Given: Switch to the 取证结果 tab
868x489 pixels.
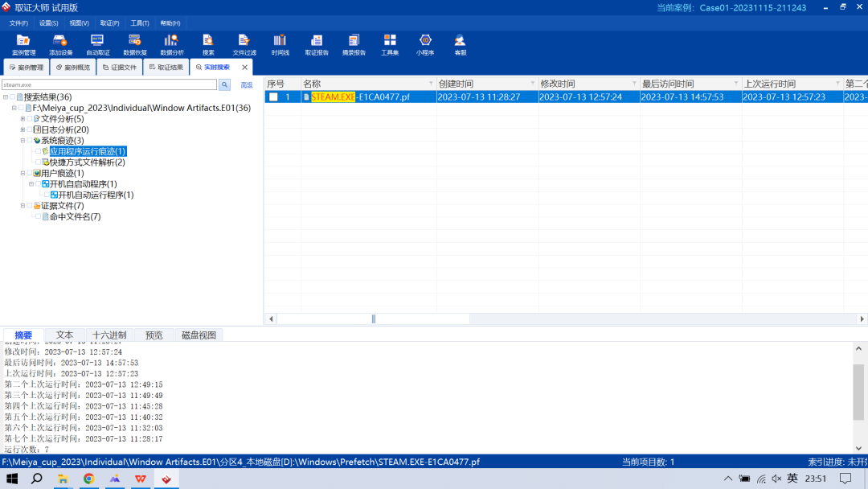Looking at the screenshot, I should click(x=166, y=67).
